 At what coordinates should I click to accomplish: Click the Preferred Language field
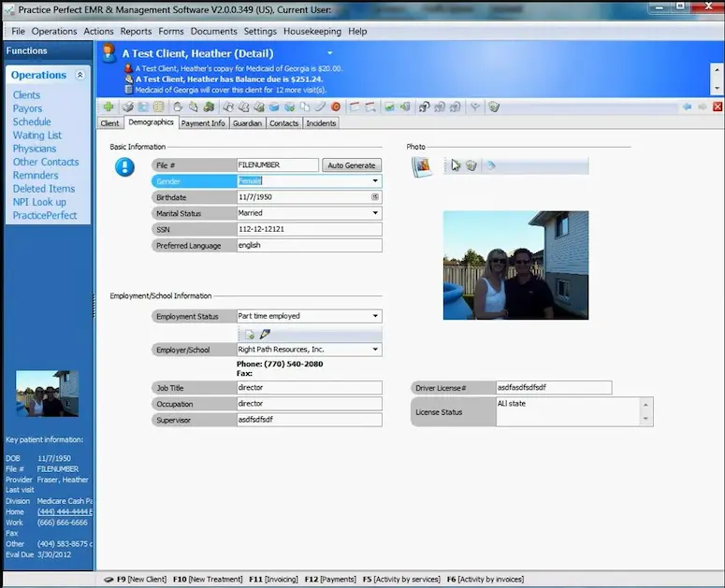tap(310, 245)
